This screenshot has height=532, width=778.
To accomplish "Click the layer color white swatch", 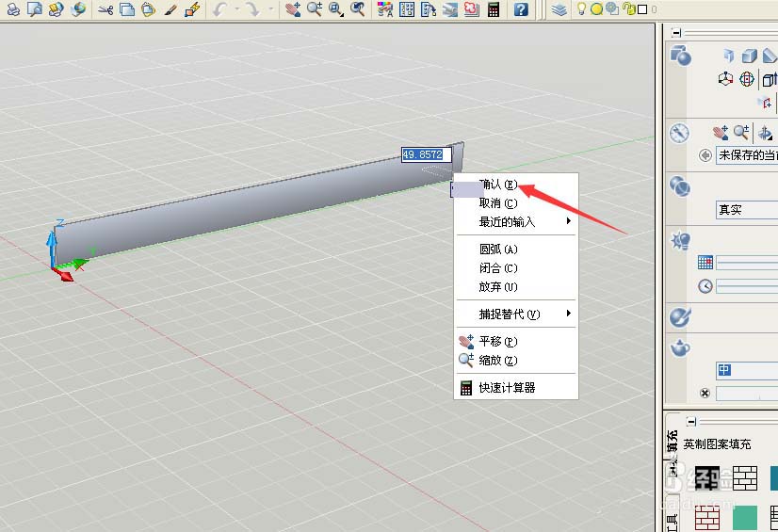I will [642, 8].
